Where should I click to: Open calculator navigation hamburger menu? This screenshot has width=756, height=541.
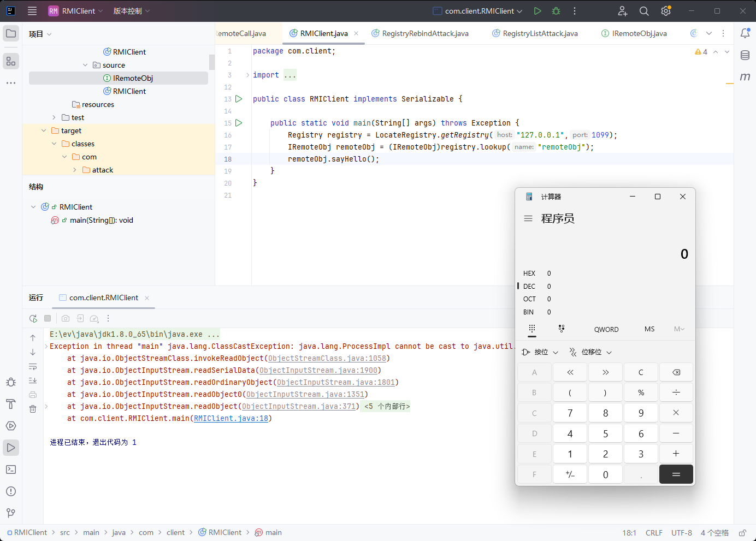click(x=528, y=218)
